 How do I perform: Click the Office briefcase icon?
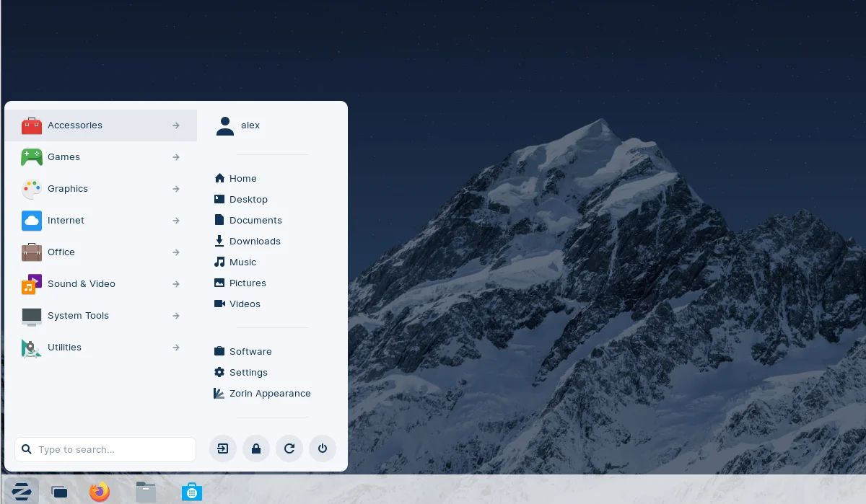coord(32,252)
